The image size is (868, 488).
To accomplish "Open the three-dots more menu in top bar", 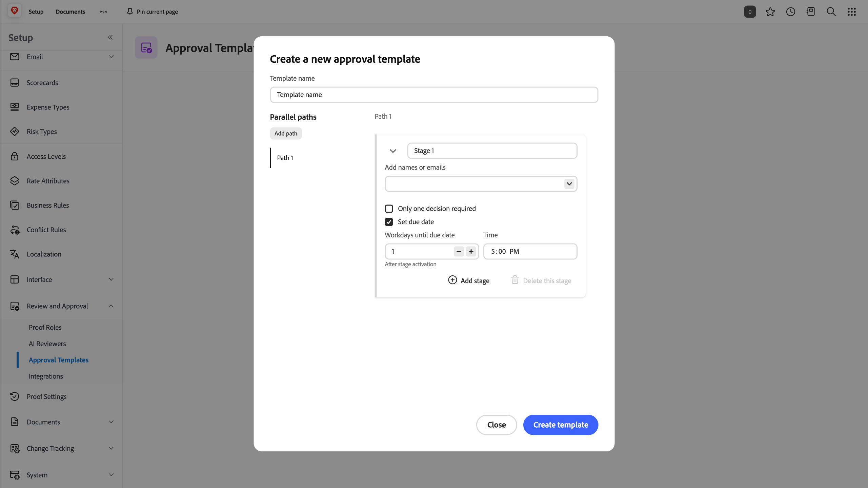I will tap(103, 12).
